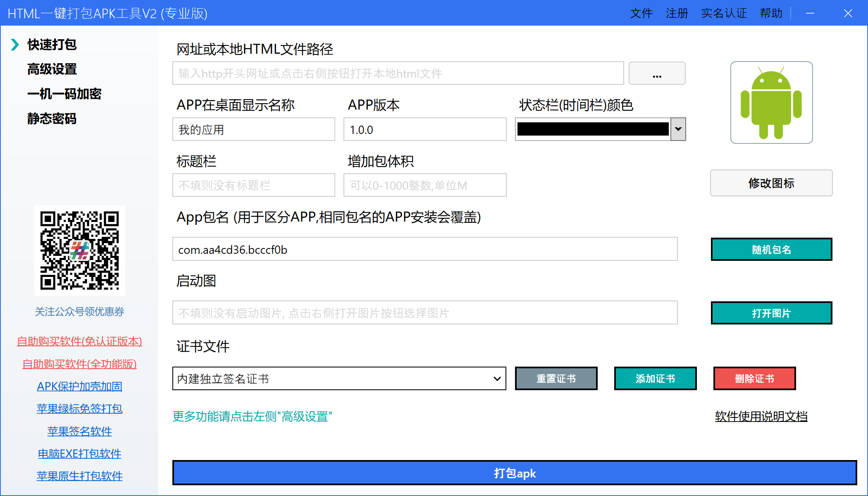
Task: Switch to 高级设置 in the sidebar
Action: (x=52, y=69)
